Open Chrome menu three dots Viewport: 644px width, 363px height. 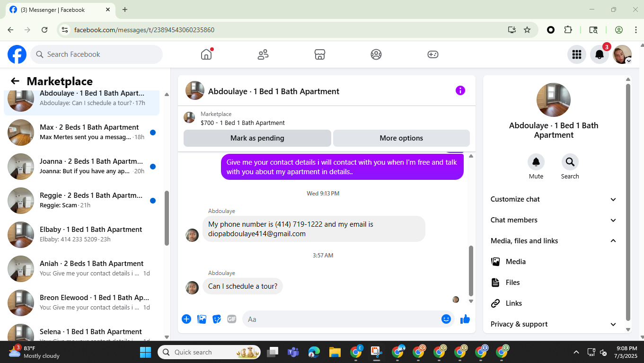(x=635, y=30)
